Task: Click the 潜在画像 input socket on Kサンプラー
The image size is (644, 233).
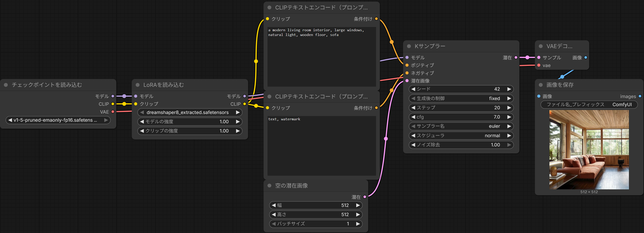Action: click(x=407, y=81)
